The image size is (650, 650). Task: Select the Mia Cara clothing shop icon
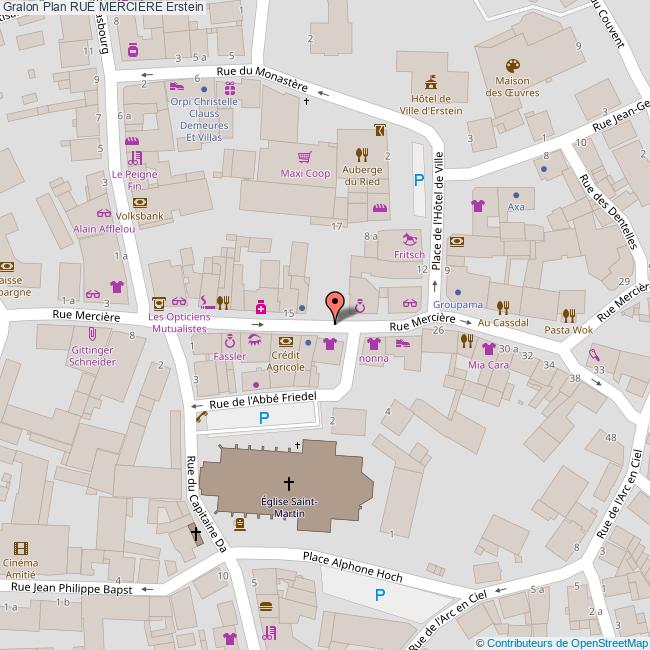pos(488,349)
